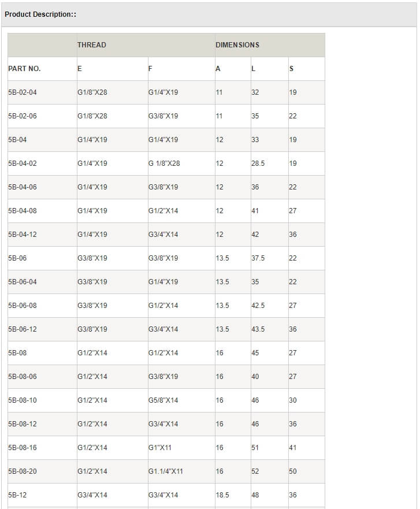
Task: Click the Product Description heading
Action: [x=40, y=14]
